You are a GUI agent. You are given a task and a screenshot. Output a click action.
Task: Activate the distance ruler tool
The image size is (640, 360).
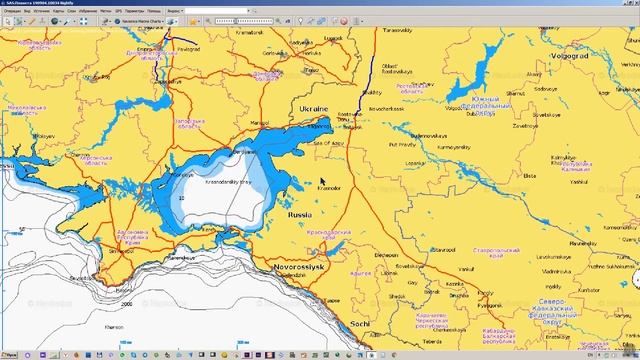(x=32, y=21)
